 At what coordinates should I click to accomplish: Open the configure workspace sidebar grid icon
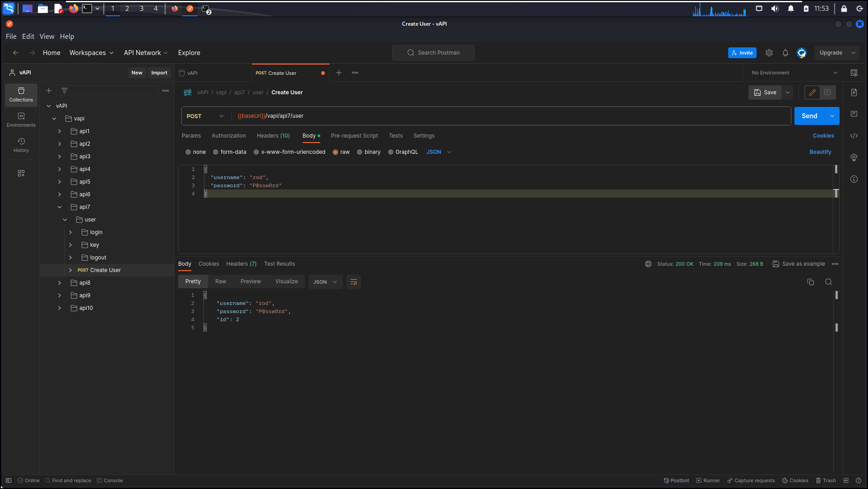pos(21,173)
